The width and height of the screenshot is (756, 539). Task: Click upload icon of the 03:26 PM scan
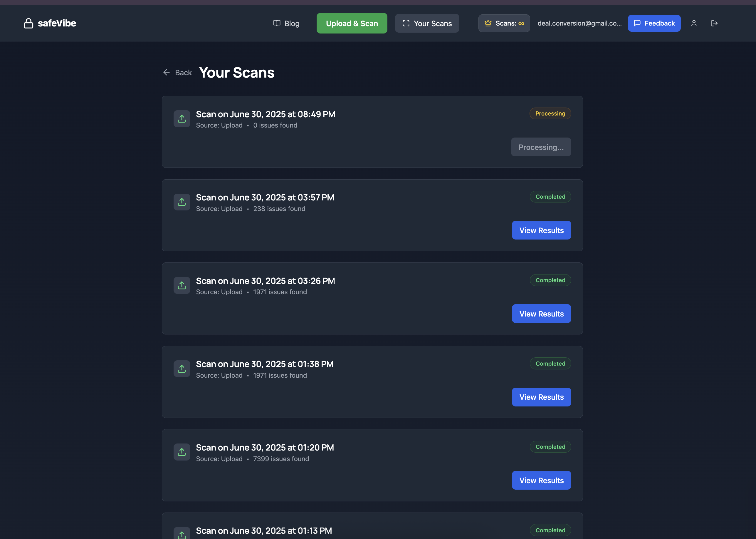[182, 285]
